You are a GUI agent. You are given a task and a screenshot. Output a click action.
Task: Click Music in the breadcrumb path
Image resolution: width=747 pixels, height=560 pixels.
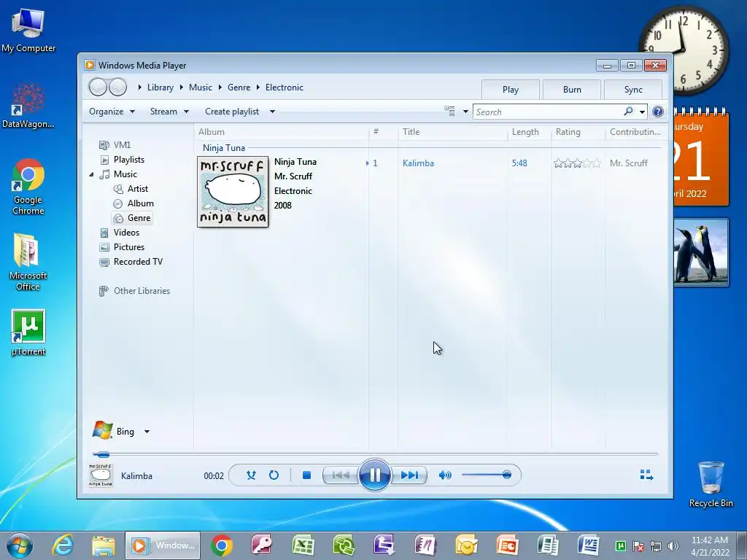(200, 87)
